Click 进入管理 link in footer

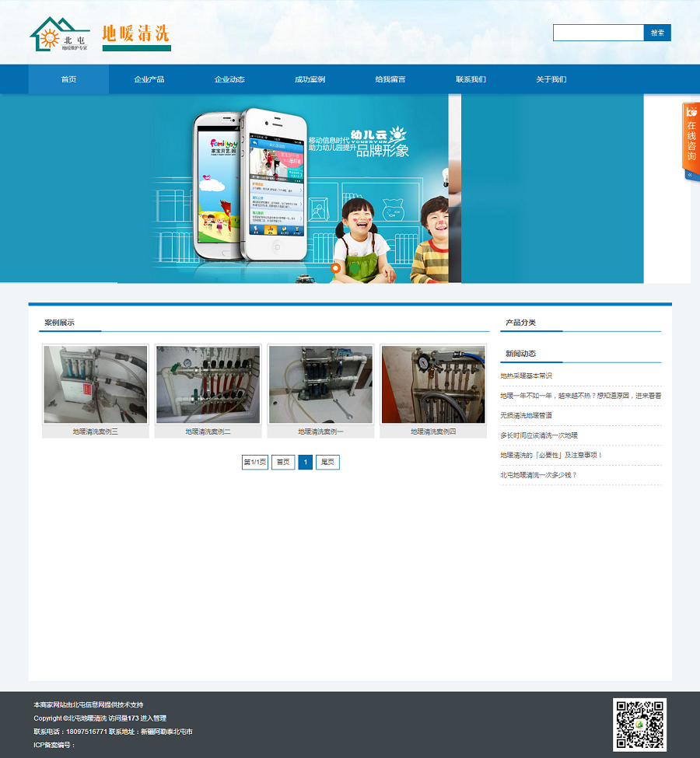[x=153, y=718]
